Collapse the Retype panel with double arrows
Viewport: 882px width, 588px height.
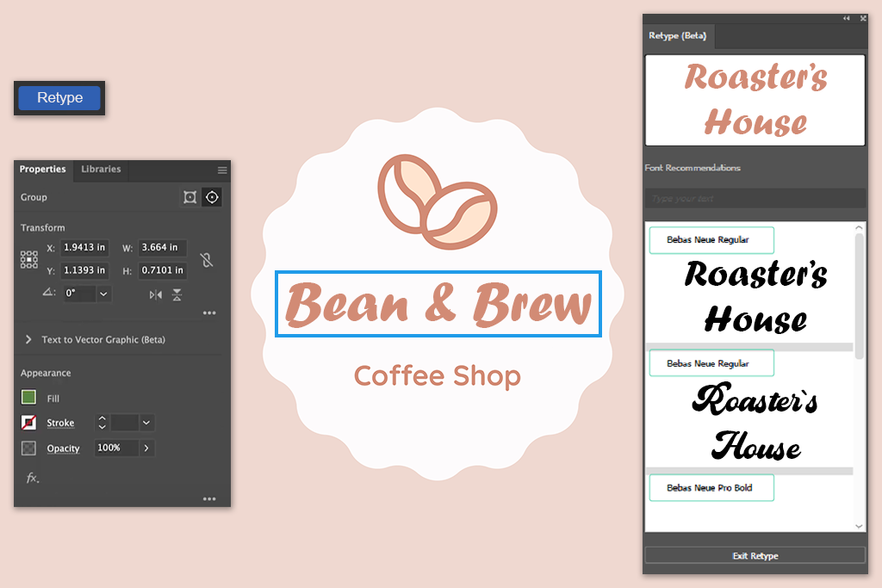[847, 19]
